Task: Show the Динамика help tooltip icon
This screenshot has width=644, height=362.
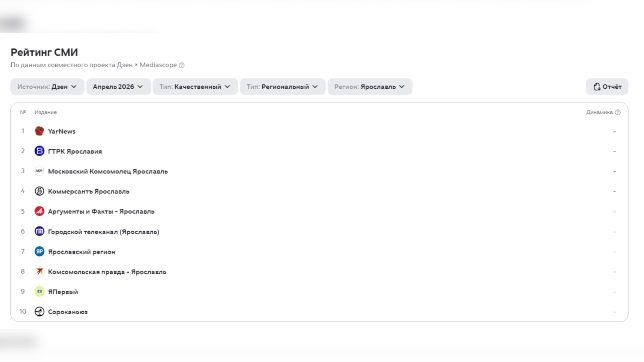Action: point(618,112)
